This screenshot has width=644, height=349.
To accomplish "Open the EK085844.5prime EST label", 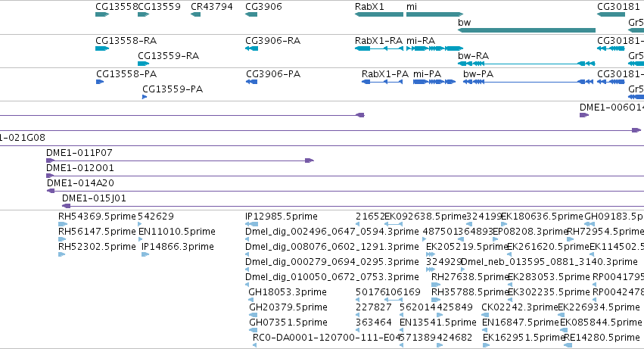I will tap(601, 323).
